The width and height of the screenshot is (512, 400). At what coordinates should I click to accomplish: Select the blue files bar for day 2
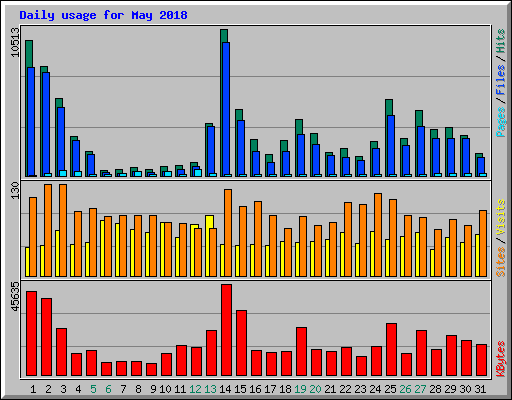[x=46, y=124]
